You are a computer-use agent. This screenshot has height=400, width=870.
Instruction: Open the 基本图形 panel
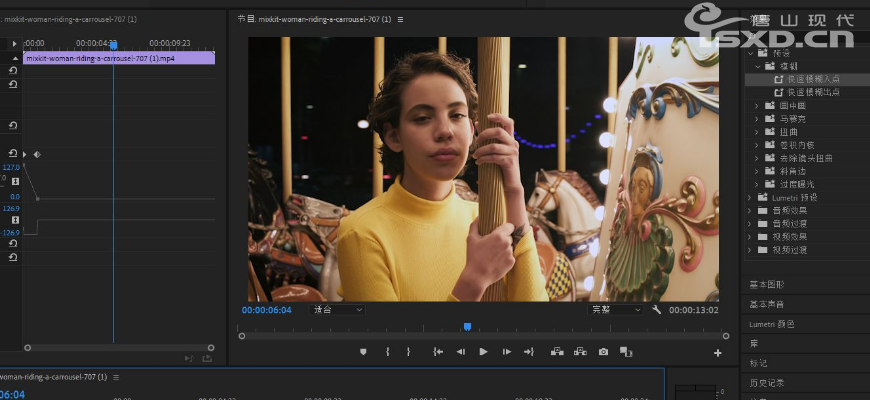point(767,285)
